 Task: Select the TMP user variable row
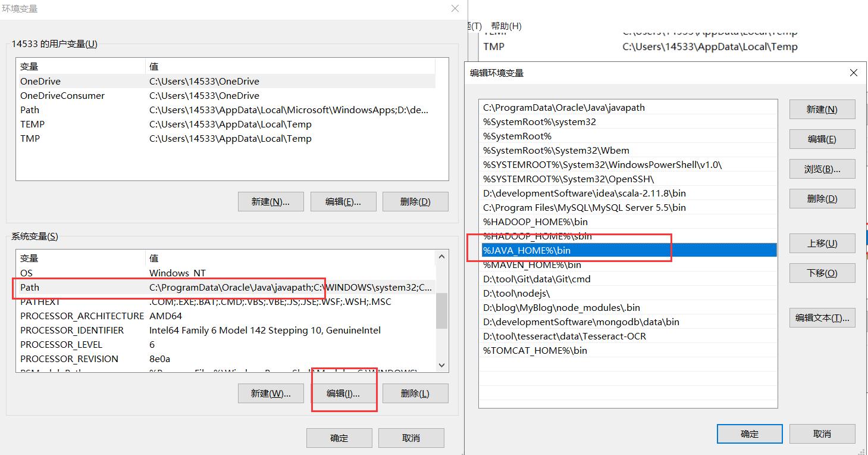226,139
